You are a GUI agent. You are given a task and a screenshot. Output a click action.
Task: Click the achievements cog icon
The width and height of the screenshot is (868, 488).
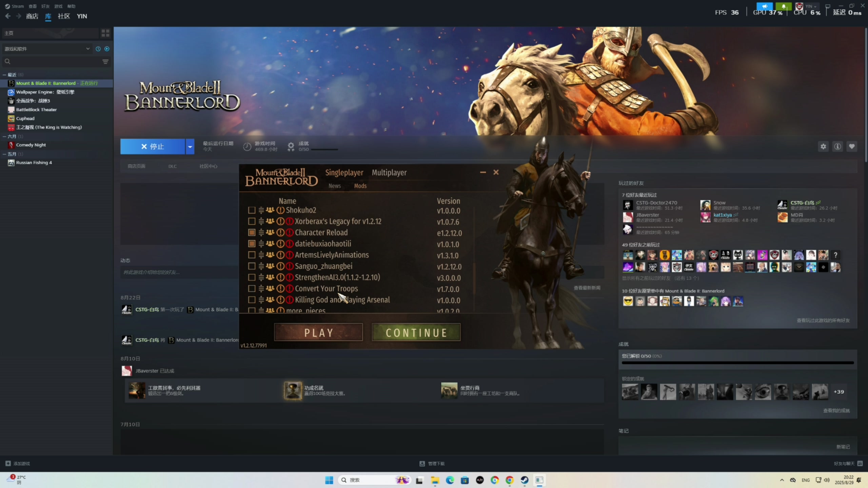coord(291,146)
